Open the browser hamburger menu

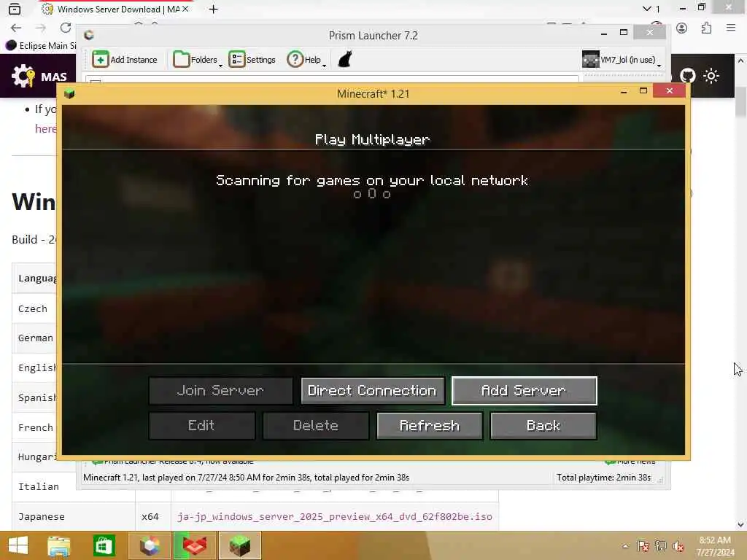[731, 28]
